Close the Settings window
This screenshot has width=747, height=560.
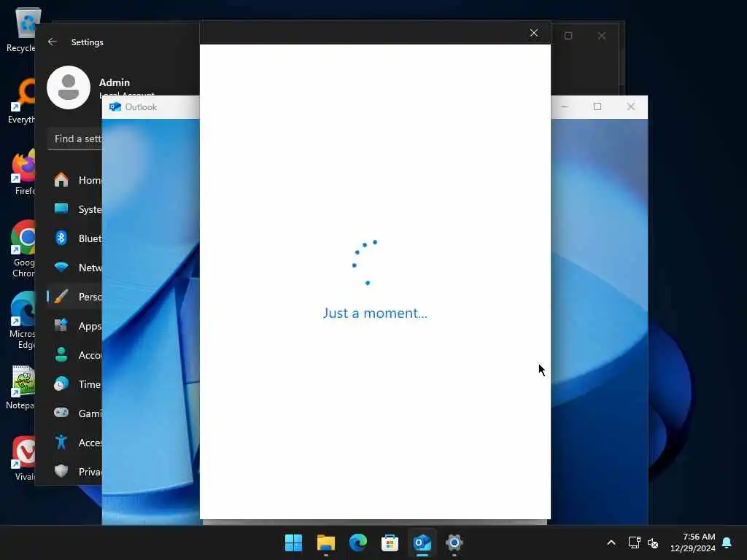[x=602, y=36]
